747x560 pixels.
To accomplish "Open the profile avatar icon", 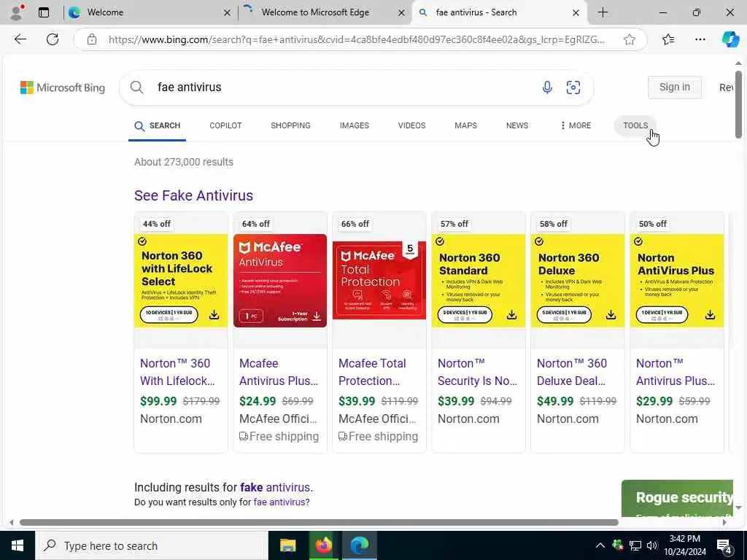I will coord(16,12).
